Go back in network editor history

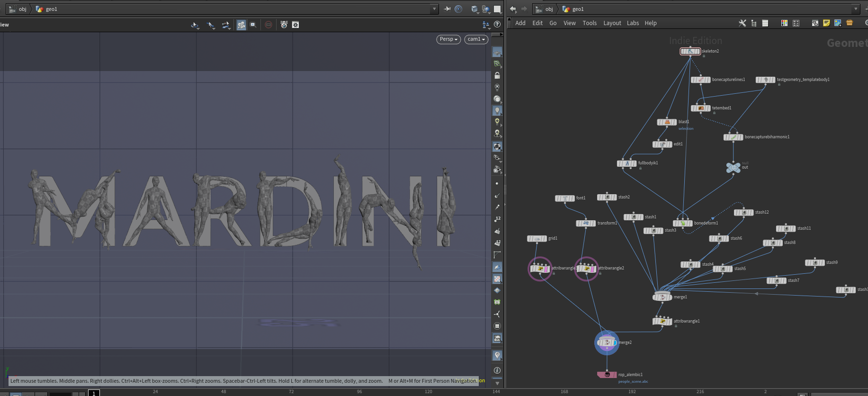coord(513,9)
